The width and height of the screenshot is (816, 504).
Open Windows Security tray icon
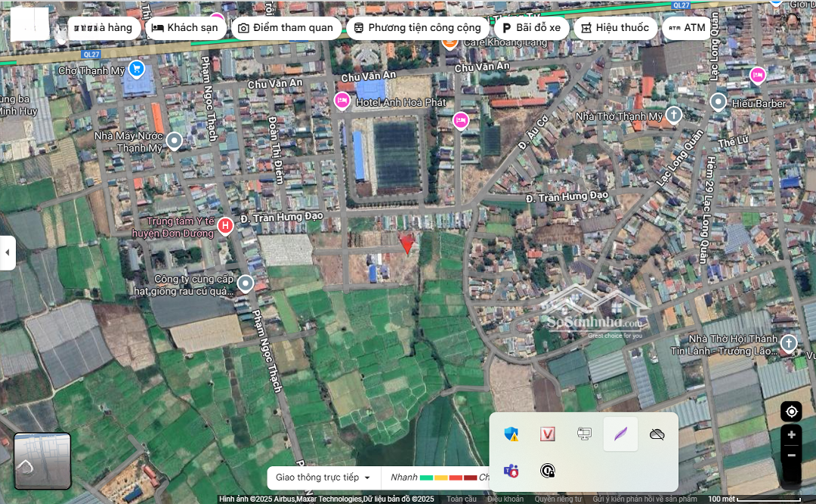[512, 434]
